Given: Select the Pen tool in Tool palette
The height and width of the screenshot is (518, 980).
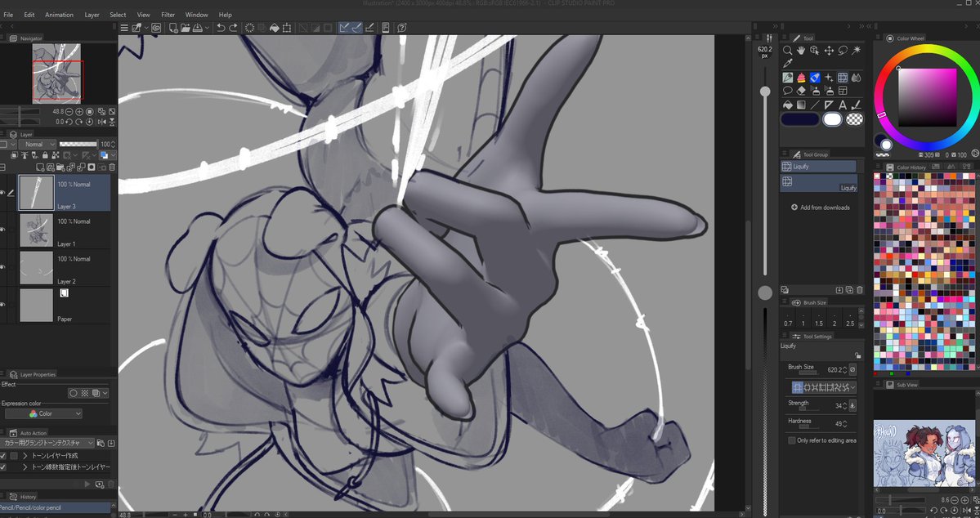Looking at the screenshot, I should [x=787, y=78].
